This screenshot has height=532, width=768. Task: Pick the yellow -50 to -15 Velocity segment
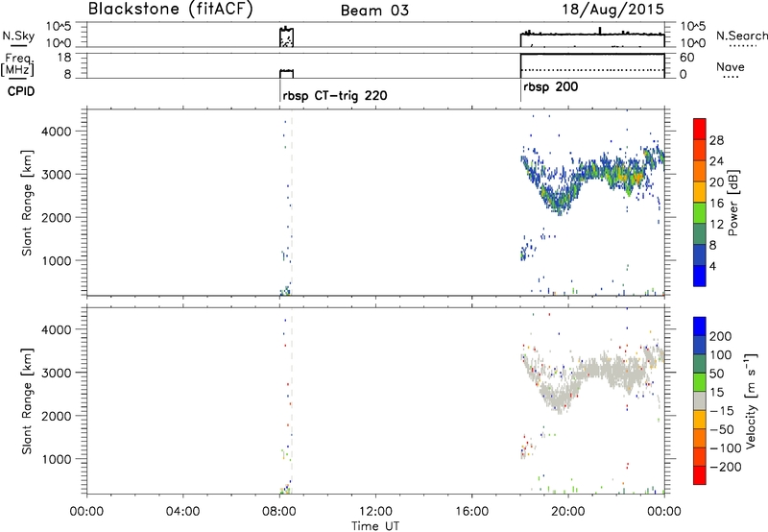700,420
